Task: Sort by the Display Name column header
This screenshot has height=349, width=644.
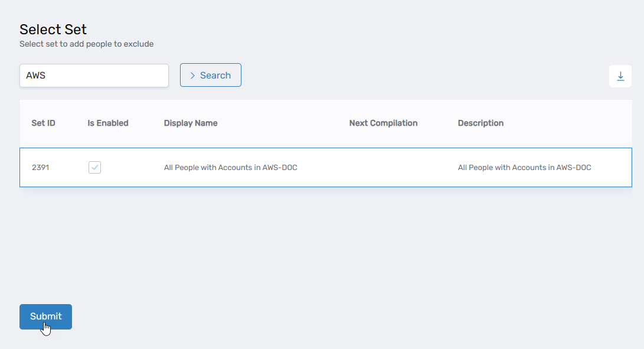Action: tap(191, 123)
